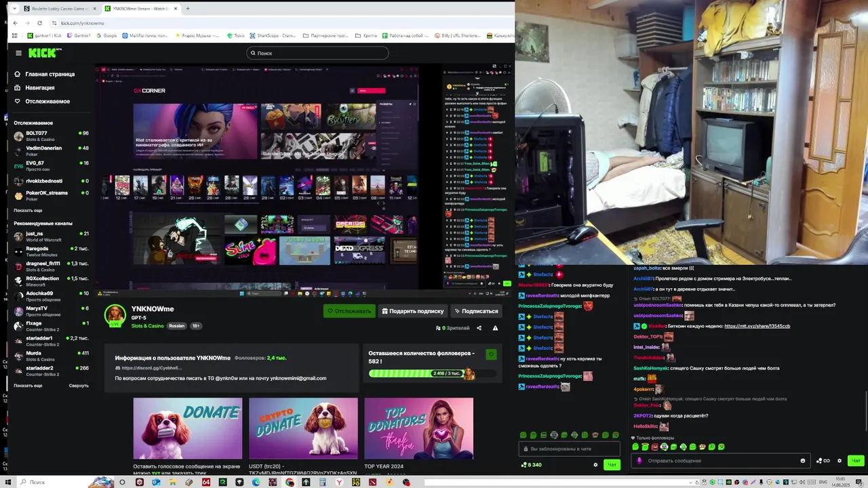Open PokerOK_streams followed channel
This screenshot has height=488, width=868.
51,196
